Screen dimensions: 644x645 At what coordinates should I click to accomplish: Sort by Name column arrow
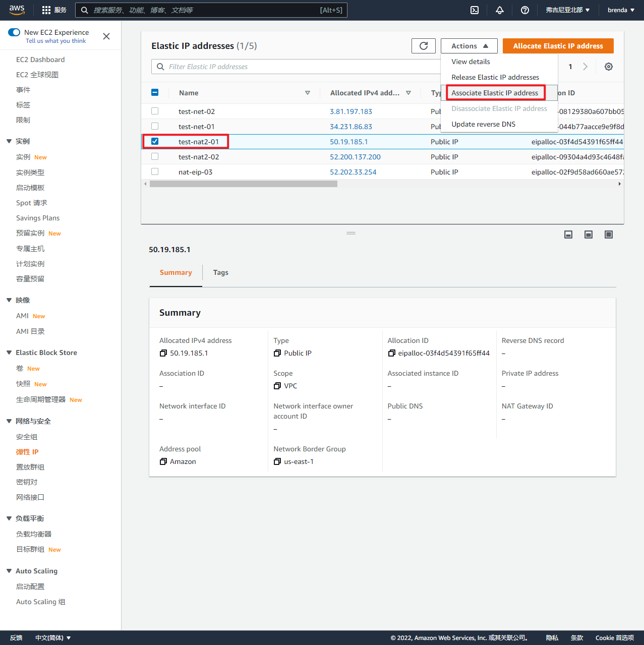pos(308,93)
